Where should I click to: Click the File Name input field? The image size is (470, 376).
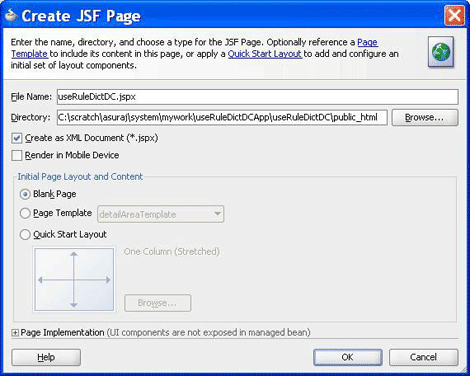[257, 97]
